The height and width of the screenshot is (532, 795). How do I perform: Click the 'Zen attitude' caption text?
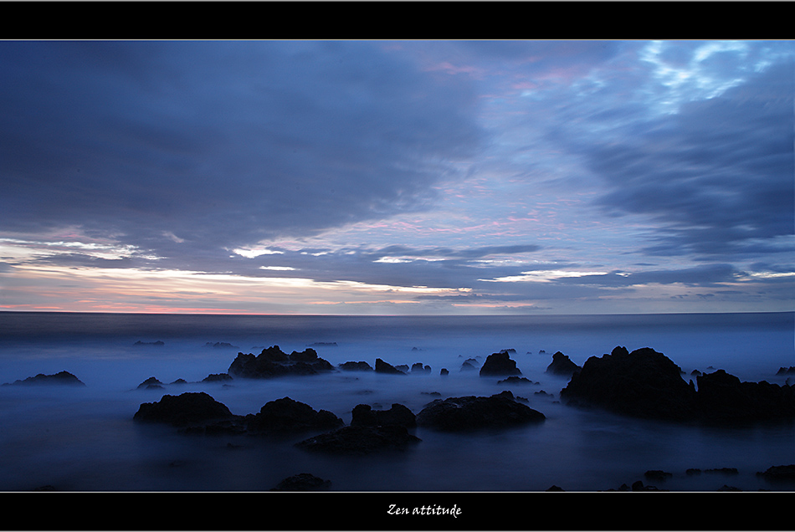pyautogui.click(x=424, y=509)
